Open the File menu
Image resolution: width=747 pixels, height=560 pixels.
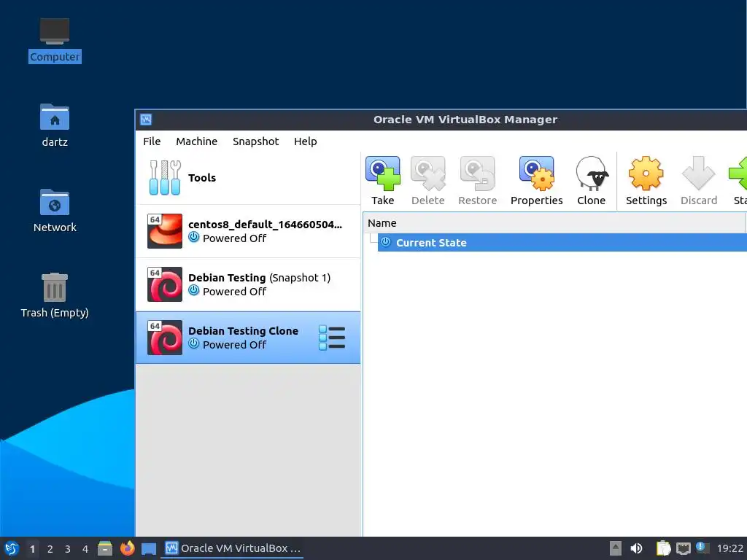(152, 141)
